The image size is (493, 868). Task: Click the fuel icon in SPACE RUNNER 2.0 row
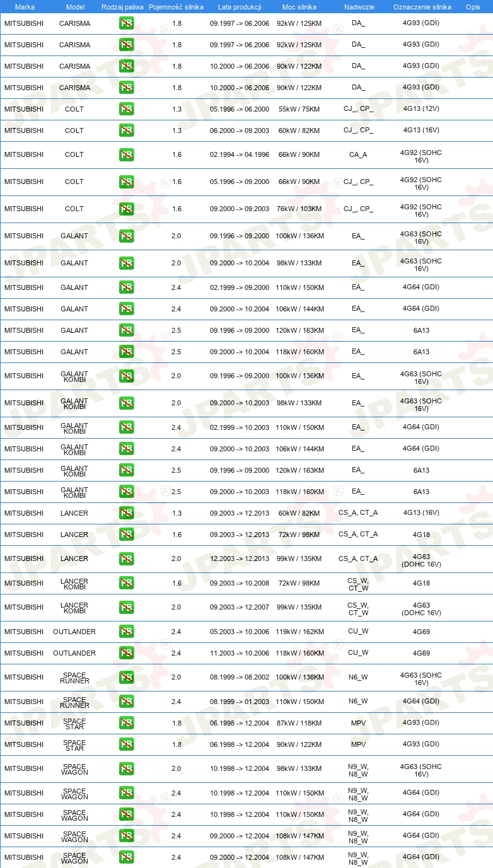[x=126, y=677]
